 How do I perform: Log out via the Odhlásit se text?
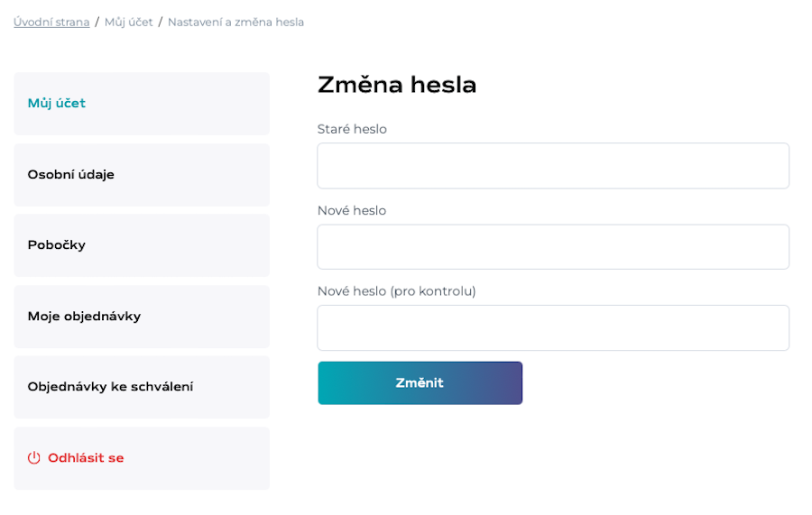(86, 457)
